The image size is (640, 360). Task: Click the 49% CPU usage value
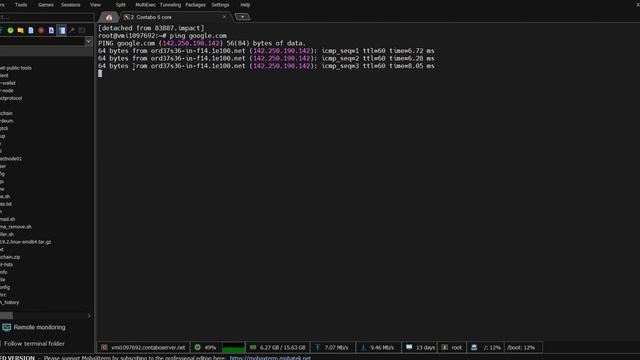click(210, 348)
